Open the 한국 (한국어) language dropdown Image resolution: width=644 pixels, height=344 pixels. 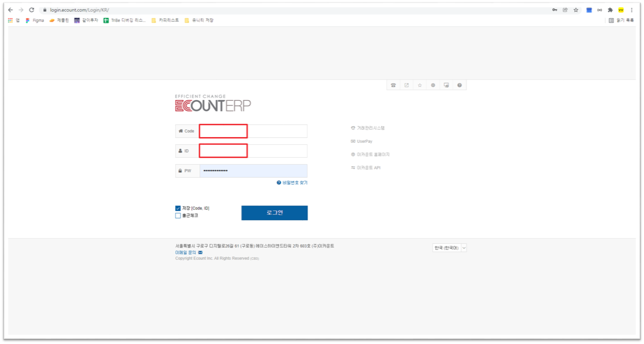449,248
